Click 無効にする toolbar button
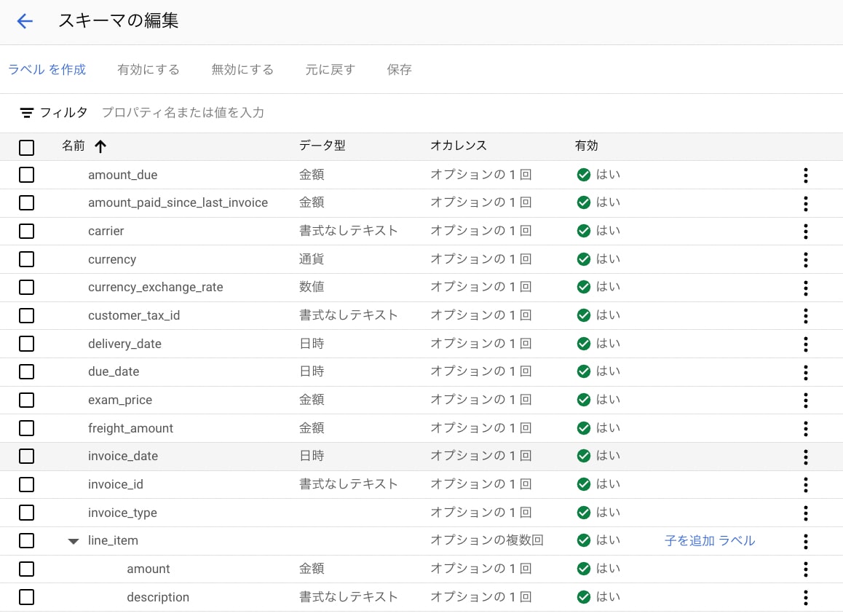 point(242,69)
